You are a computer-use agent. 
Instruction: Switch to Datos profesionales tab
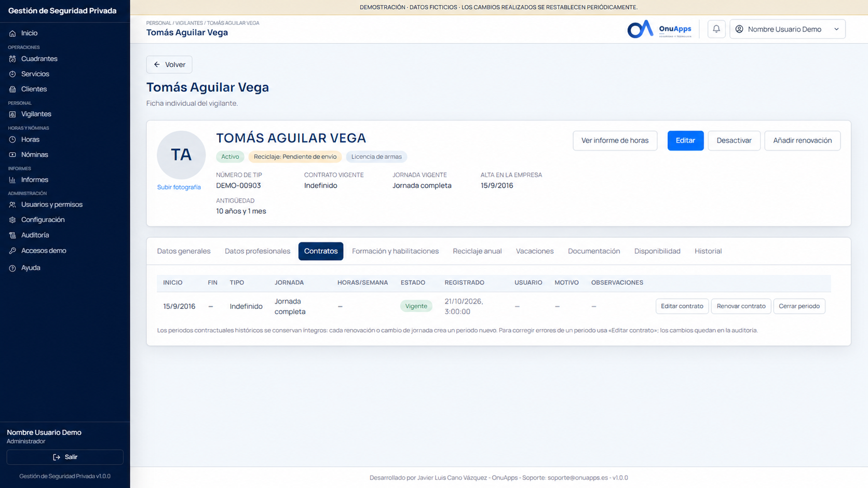257,251
